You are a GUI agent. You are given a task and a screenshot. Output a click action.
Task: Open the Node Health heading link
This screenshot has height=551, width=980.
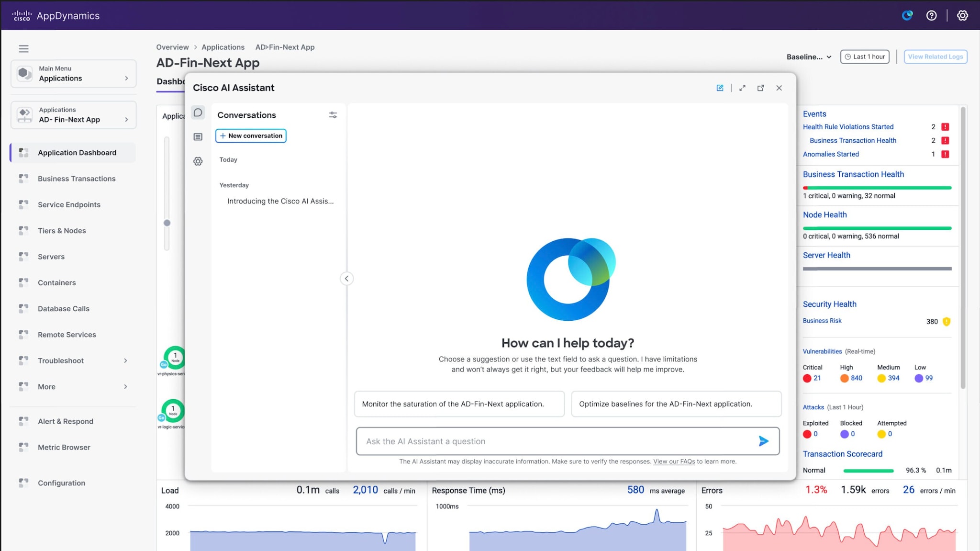tap(824, 215)
